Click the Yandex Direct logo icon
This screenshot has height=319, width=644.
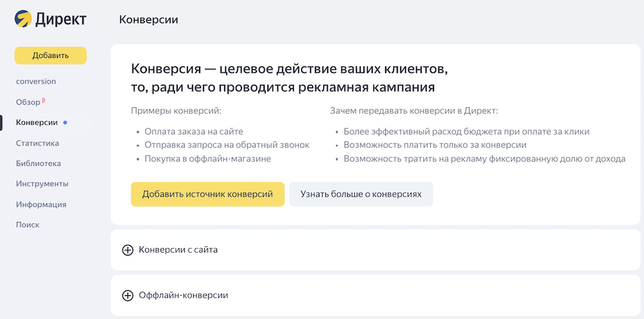(x=23, y=19)
